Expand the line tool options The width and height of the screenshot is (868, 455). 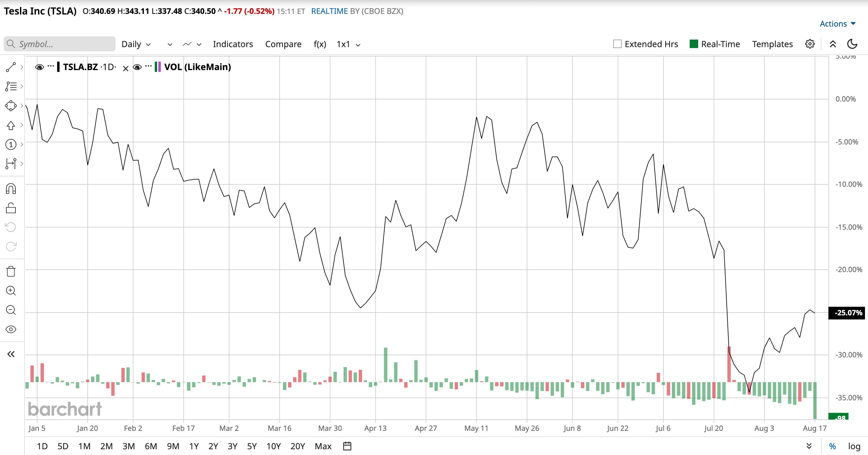pos(21,67)
